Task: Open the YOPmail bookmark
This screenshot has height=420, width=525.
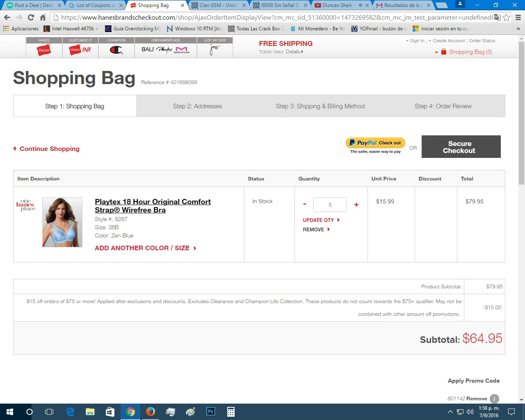Action: (379, 29)
